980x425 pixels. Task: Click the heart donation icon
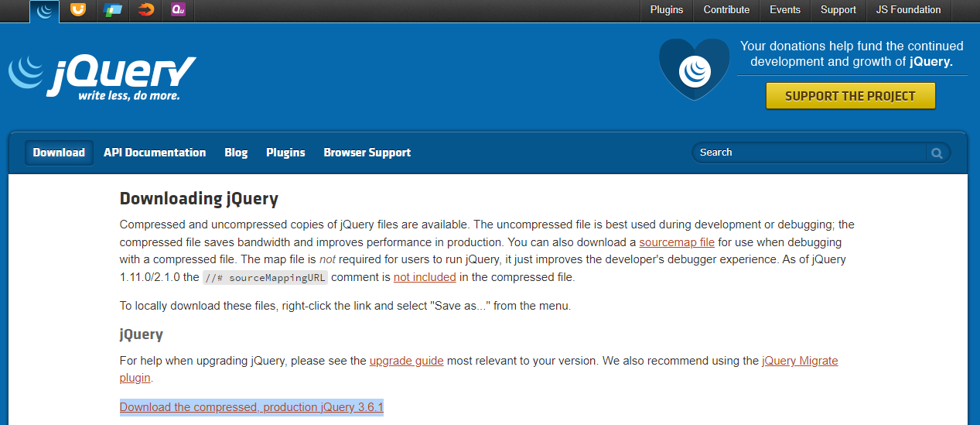coord(694,69)
